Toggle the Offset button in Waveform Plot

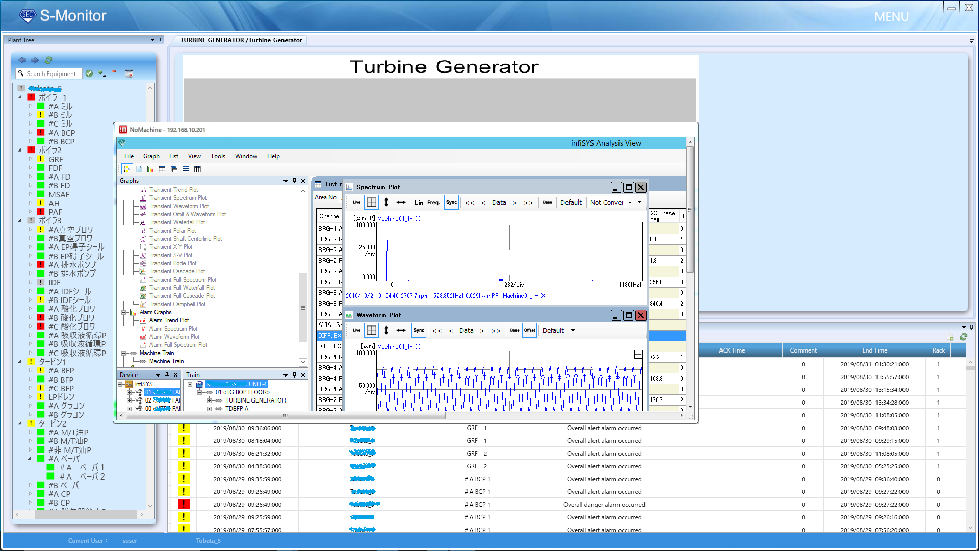click(x=530, y=331)
